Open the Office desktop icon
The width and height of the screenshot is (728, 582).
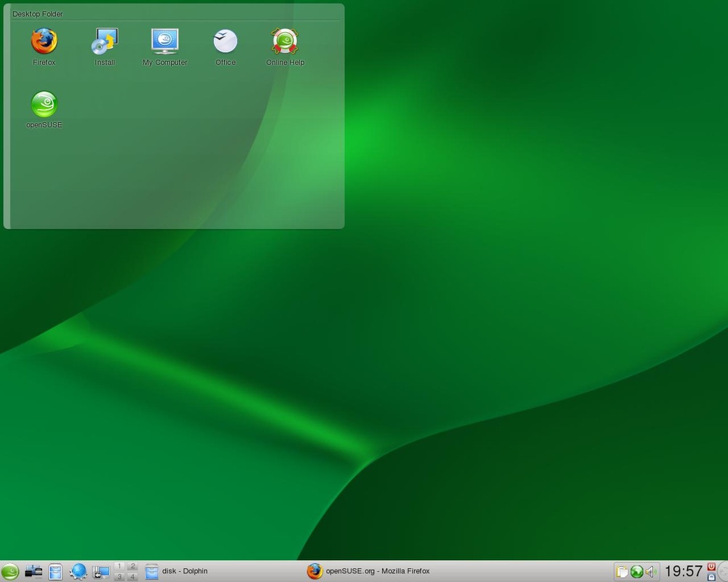tap(226, 47)
